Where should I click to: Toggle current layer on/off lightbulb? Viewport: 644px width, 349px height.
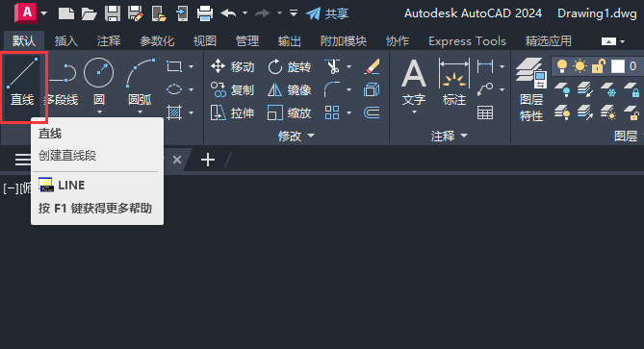(562, 66)
